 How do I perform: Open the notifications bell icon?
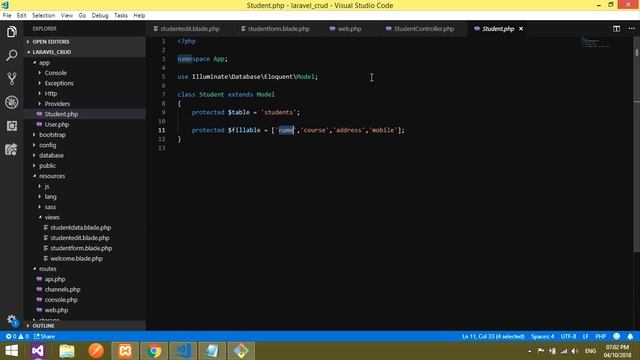[630, 336]
